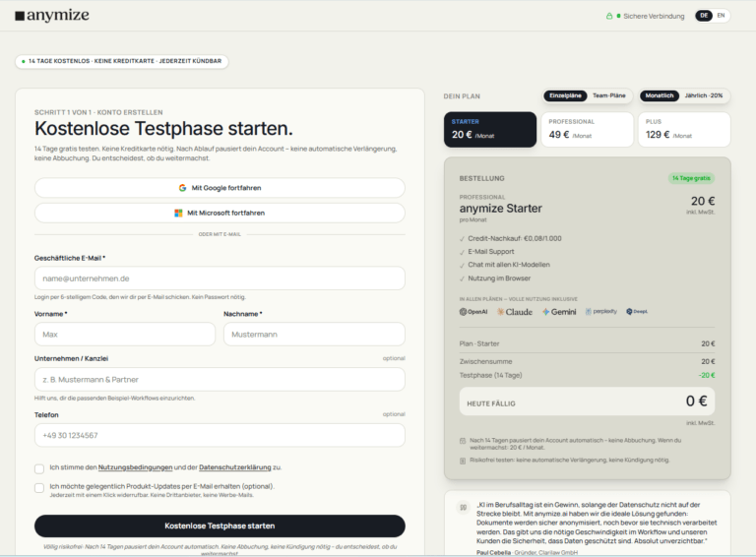Focus the Nachname input field
This screenshot has height=557, width=756.
(314, 335)
